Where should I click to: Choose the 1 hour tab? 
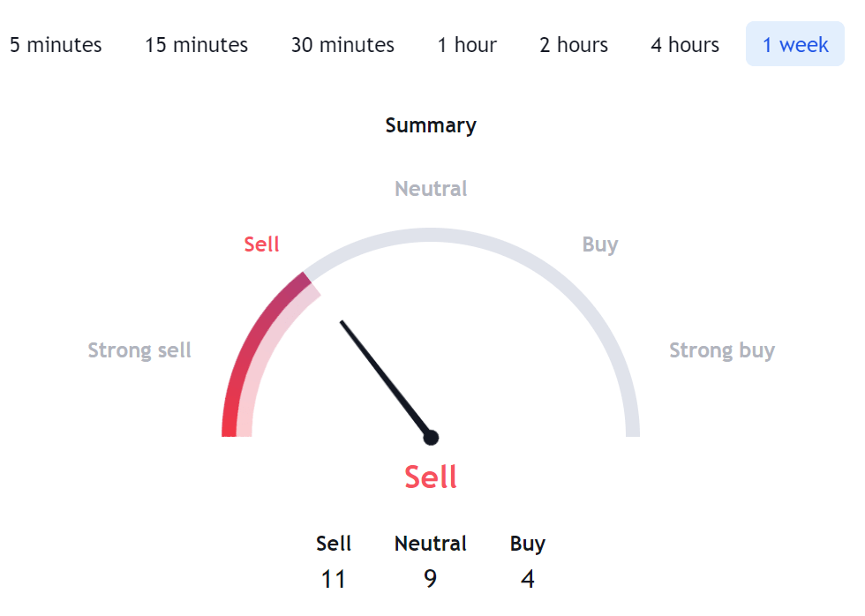pyautogui.click(x=467, y=45)
